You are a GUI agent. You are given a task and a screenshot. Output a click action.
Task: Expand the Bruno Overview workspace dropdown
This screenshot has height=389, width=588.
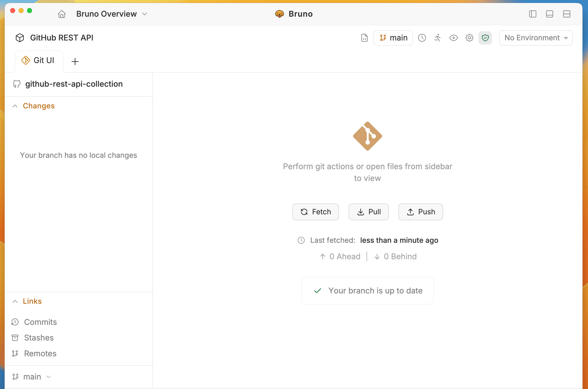pos(112,14)
